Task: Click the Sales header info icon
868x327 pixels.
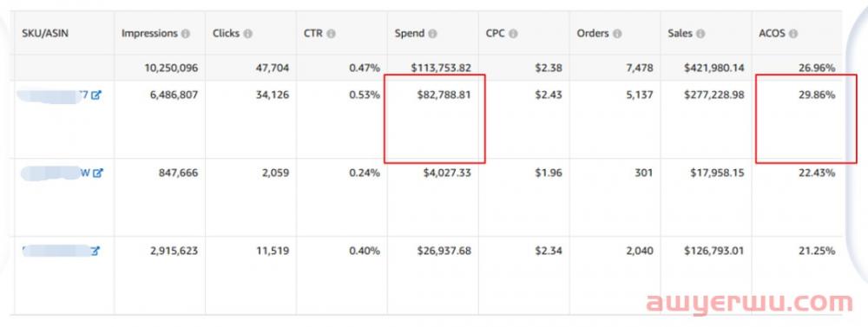Action: tap(700, 34)
